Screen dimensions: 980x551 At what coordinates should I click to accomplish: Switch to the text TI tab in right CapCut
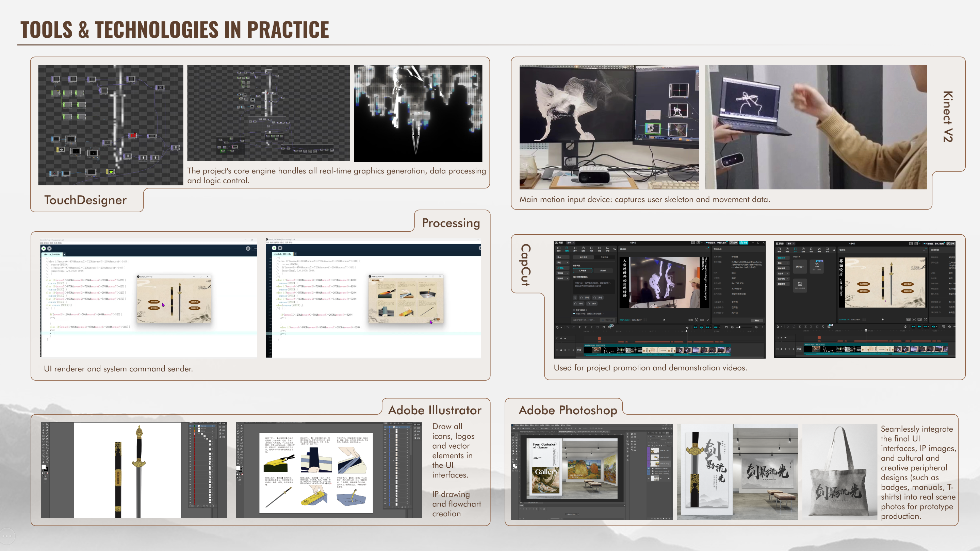(x=795, y=249)
